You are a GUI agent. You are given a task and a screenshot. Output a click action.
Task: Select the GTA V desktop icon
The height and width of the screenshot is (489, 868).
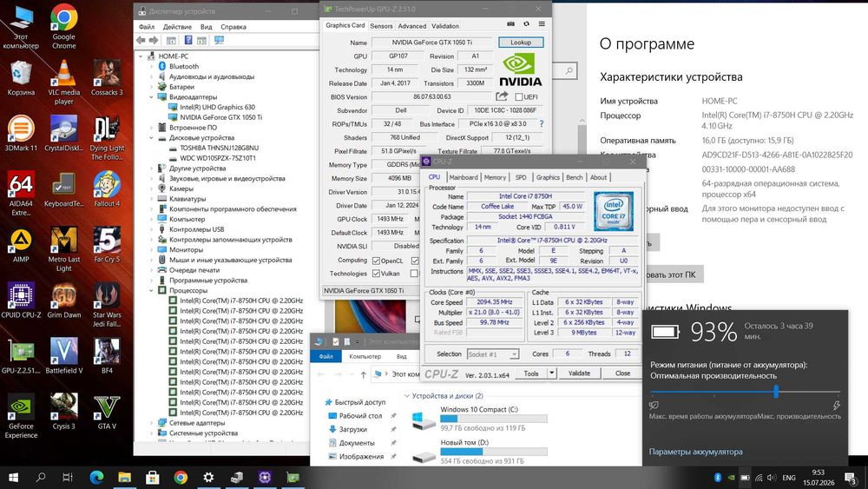[x=107, y=412]
